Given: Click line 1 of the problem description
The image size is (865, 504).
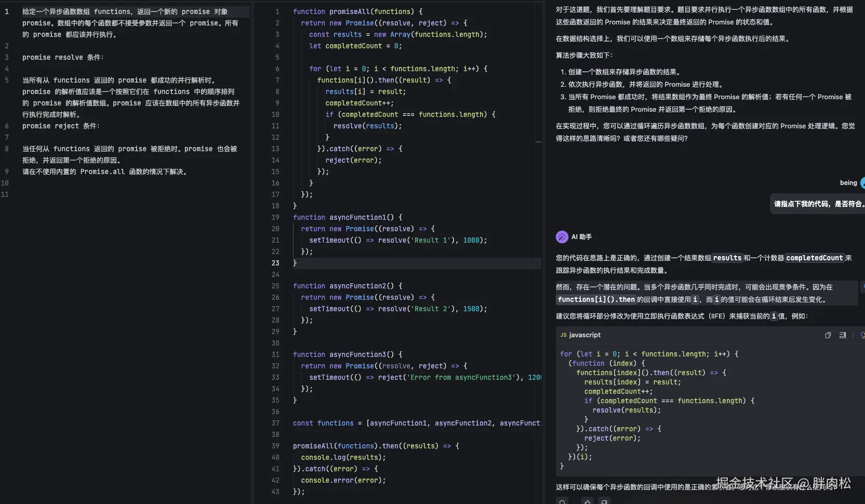Looking at the screenshot, I should point(125,11).
